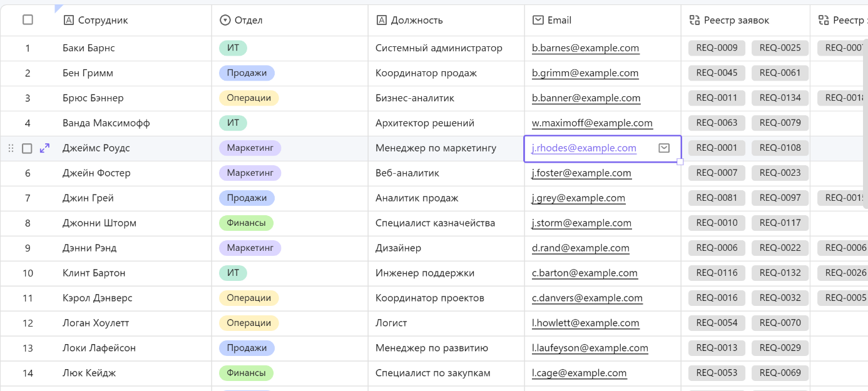Click the Операции tag for Брюс Бэннер
Viewport: 868px width, 391px height.
[x=249, y=98]
